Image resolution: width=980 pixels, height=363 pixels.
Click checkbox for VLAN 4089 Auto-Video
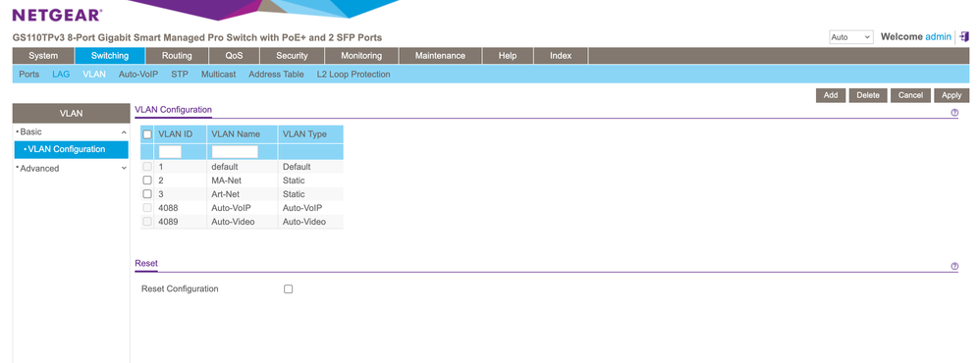147,222
